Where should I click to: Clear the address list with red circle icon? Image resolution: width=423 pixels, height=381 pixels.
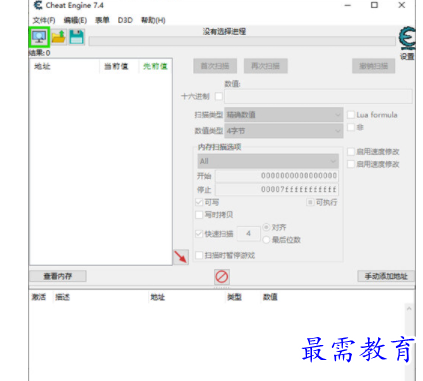click(222, 277)
